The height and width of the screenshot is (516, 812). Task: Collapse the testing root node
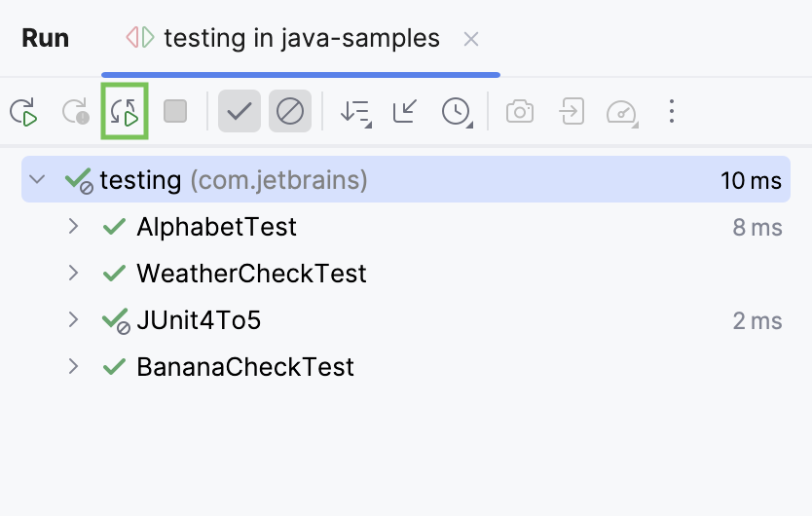(x=38, y=180)
